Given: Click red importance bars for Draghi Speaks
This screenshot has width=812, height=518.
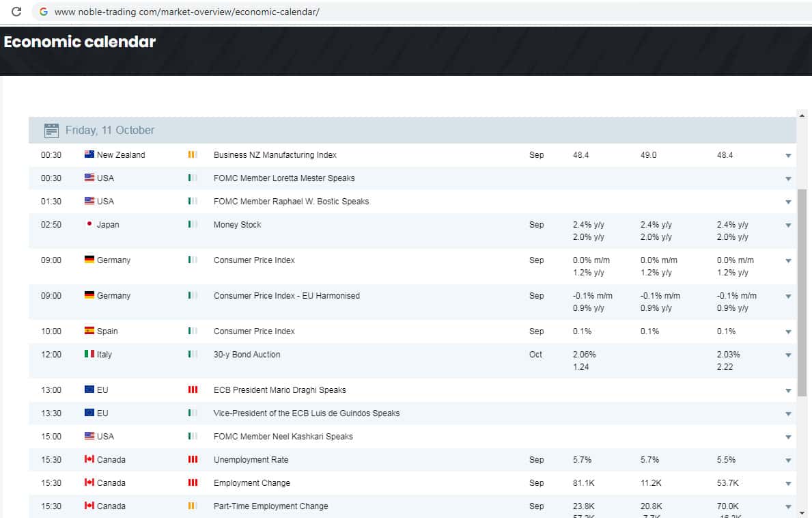Looking at the screenshot, I should [193, 390].
